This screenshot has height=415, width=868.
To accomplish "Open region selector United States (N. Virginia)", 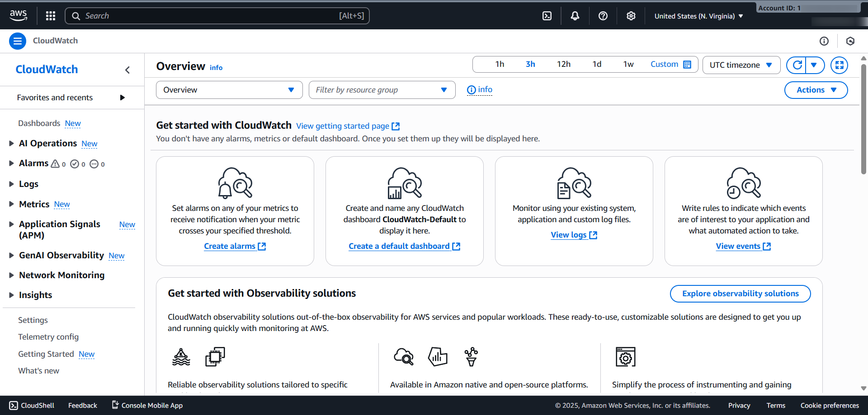I will pos(698,16).
